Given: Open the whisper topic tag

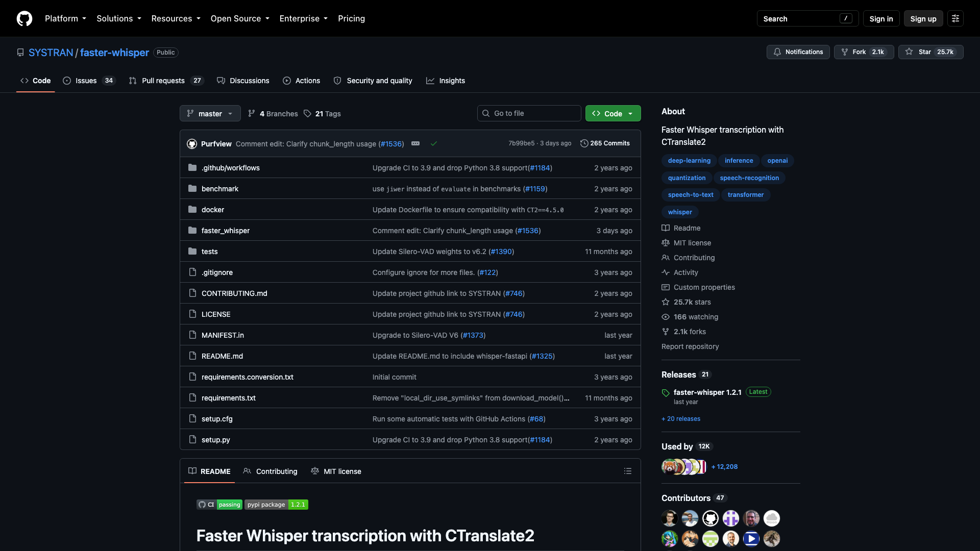Looking at the screenshot, I should coord(680,212).
